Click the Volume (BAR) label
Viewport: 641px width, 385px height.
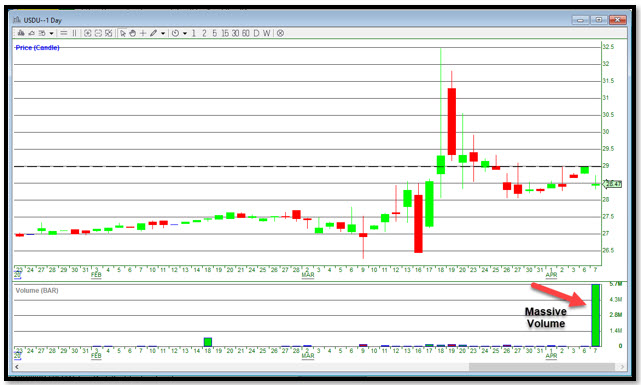[x=37, y=291]
